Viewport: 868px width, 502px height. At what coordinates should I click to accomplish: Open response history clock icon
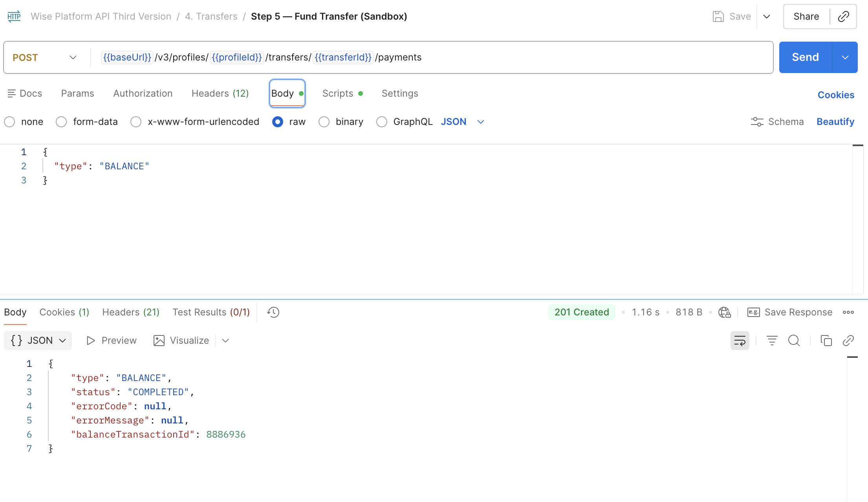coord(273,312)
